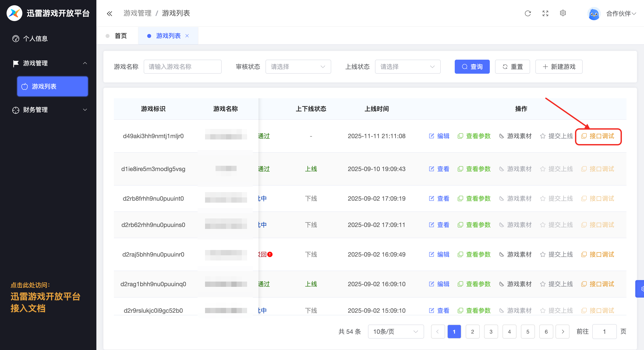The width and height of the screenshot is (644, 350).
Task: Open the 10条/页 page size selector
Action: click(396, 332)
